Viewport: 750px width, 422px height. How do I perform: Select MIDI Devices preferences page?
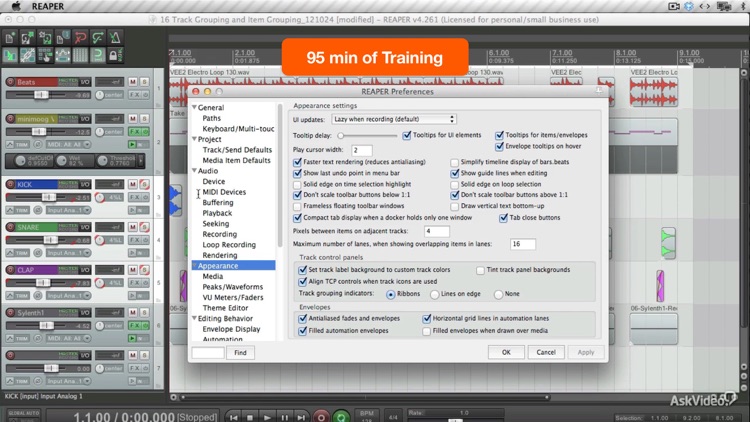[x=224, y=192]
